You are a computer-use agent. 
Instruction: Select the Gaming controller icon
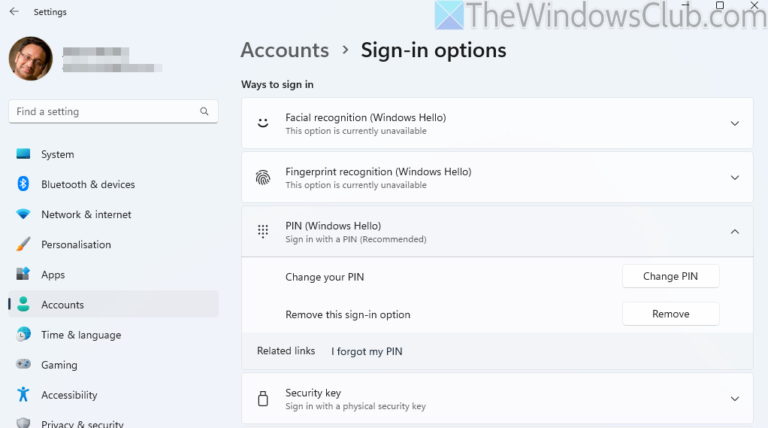[x=23, y=365]
